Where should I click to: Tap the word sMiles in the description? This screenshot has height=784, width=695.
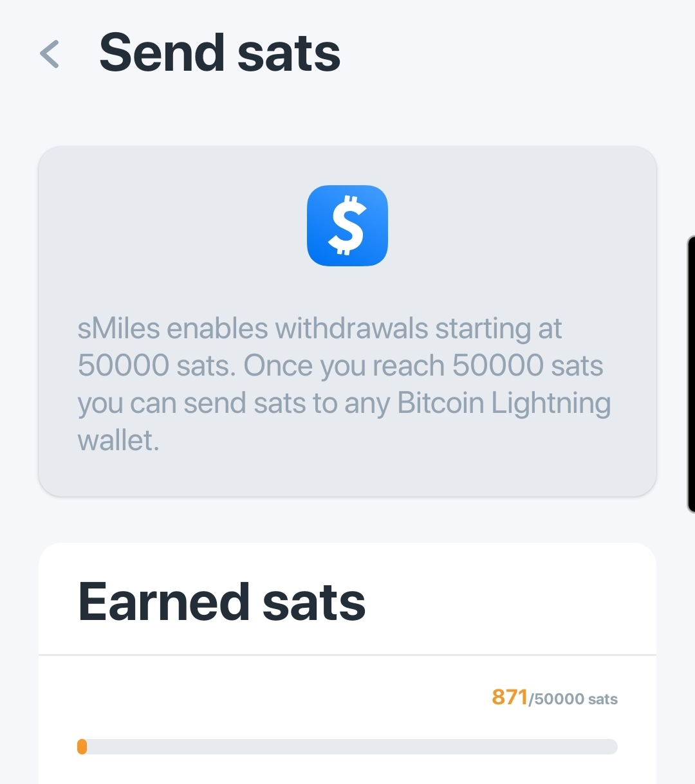point(118,329)
